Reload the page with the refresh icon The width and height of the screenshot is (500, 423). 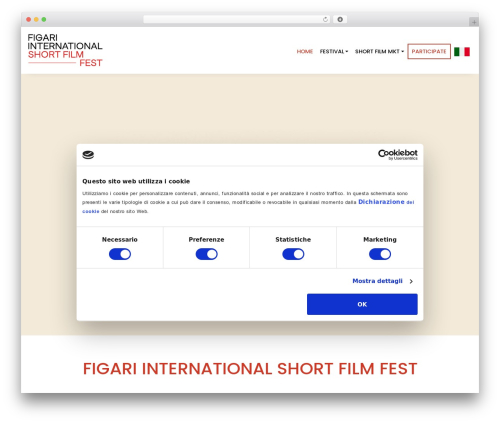pyautogui.click(x=325, y=20)
